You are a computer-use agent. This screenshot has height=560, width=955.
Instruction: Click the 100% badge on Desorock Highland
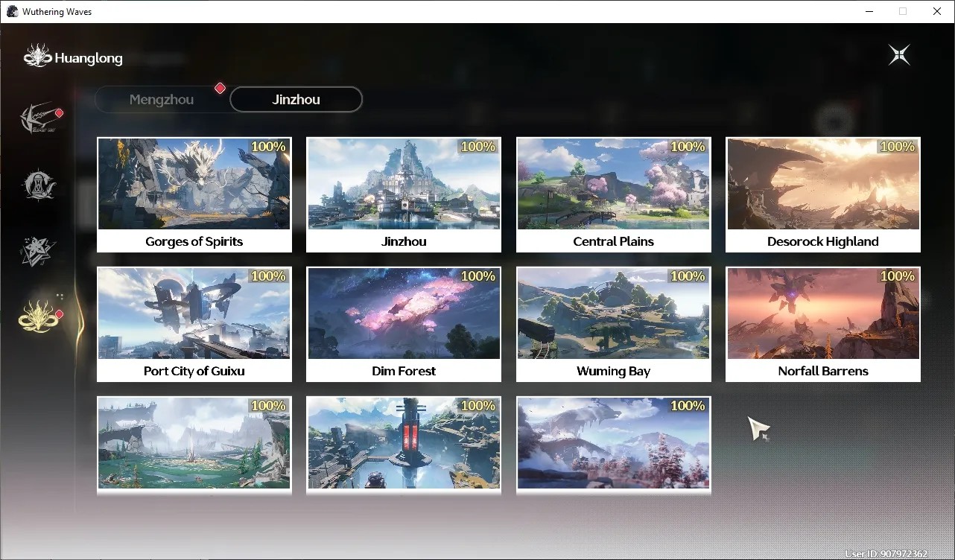[x=898, y=147]
